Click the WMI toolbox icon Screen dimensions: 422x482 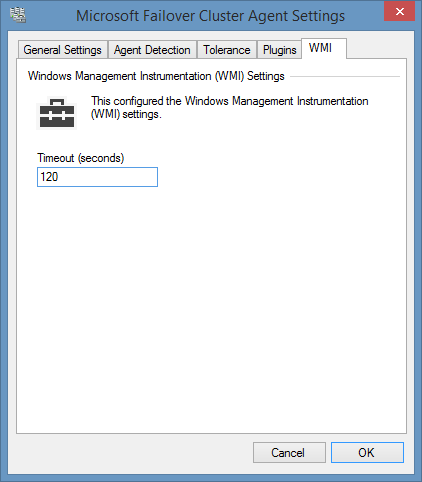(x=57, y=113)
